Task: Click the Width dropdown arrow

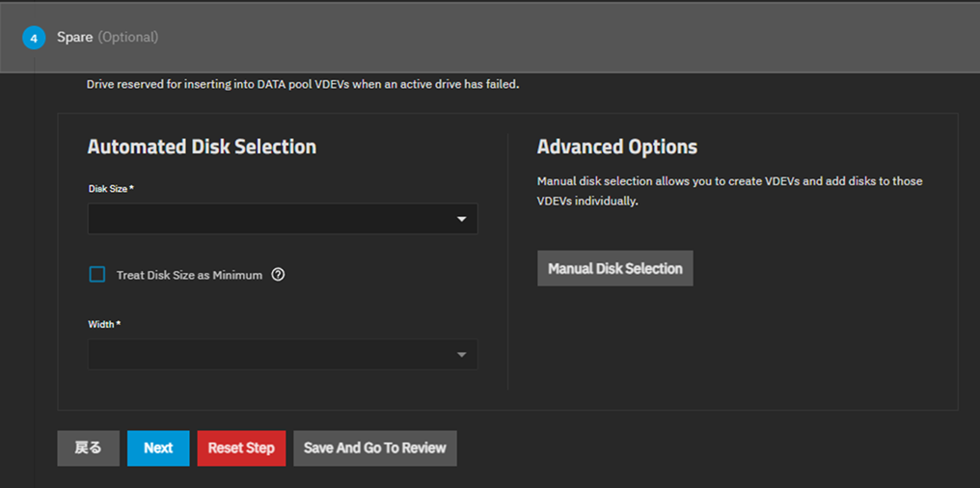Action: tap(461, 355)
